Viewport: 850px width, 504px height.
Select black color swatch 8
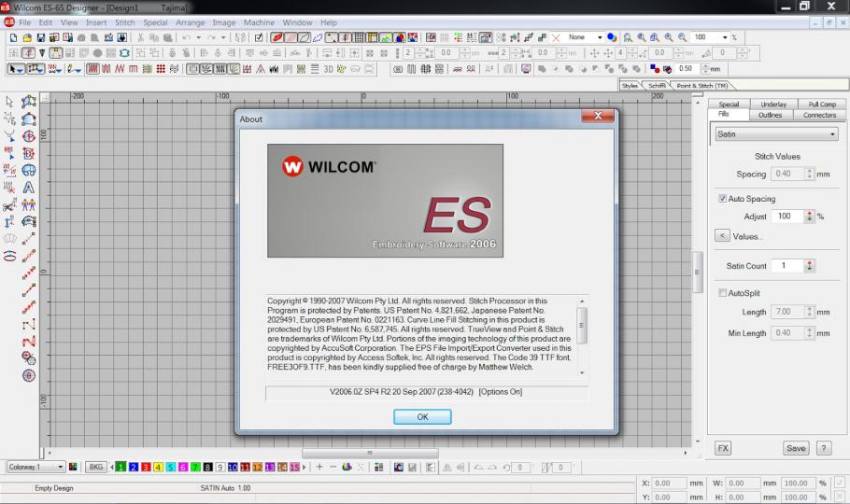[207, 467]
